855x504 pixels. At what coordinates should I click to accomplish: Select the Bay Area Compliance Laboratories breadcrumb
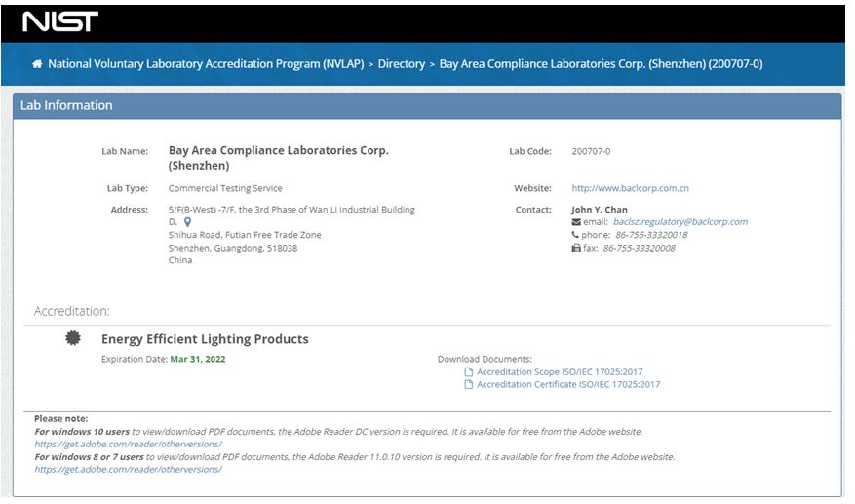601,64
